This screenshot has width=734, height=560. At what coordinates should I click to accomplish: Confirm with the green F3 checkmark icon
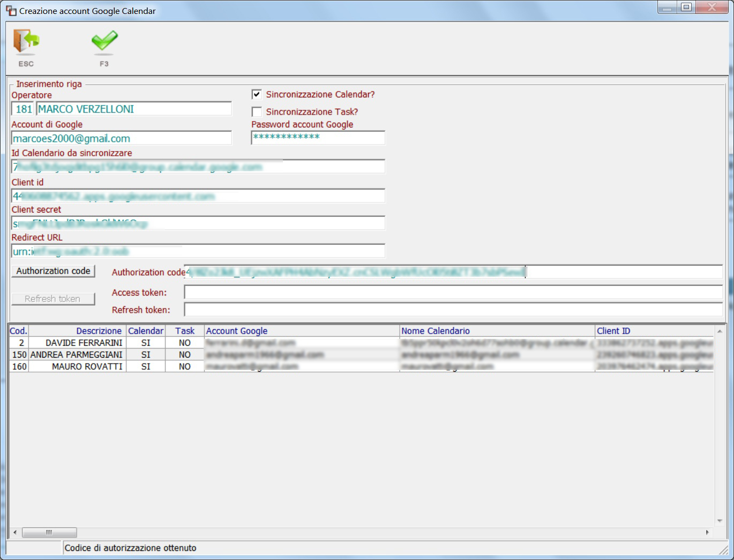point(104,42)
